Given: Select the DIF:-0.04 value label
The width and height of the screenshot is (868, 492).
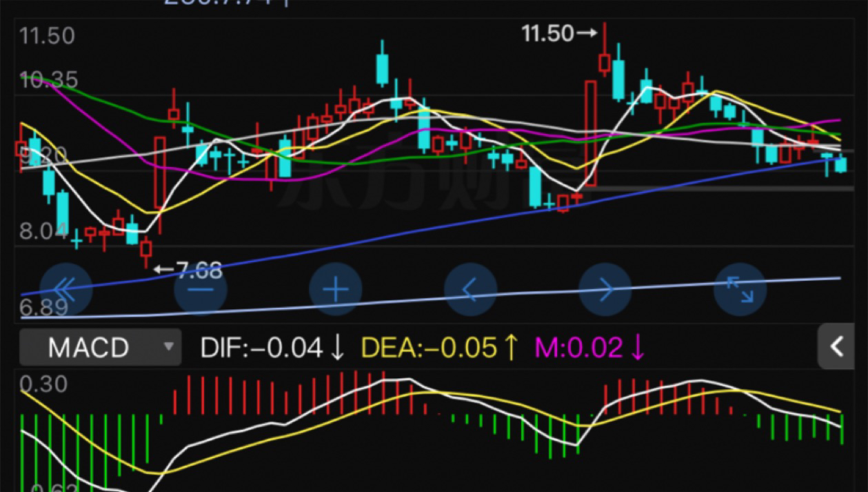Looking at the screenshot, I should coord(273,348).
